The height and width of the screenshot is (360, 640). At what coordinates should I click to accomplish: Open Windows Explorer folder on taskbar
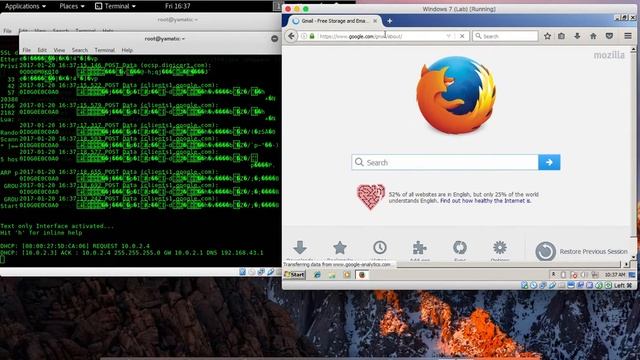pos(332,275)
